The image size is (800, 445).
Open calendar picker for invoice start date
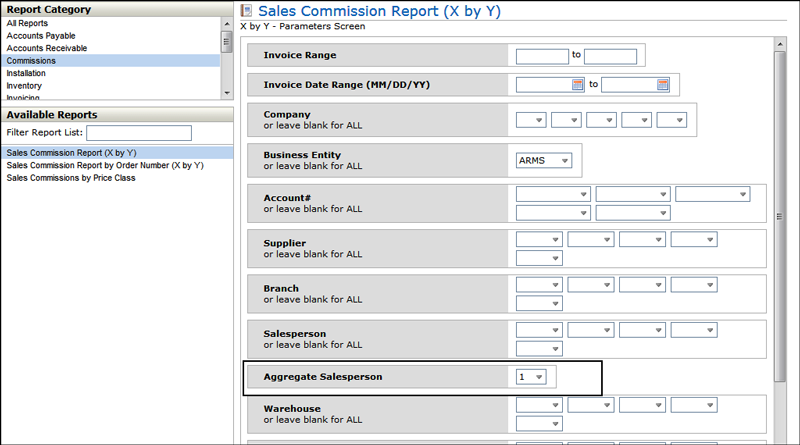pyautogui.click(x=577, y=85)
